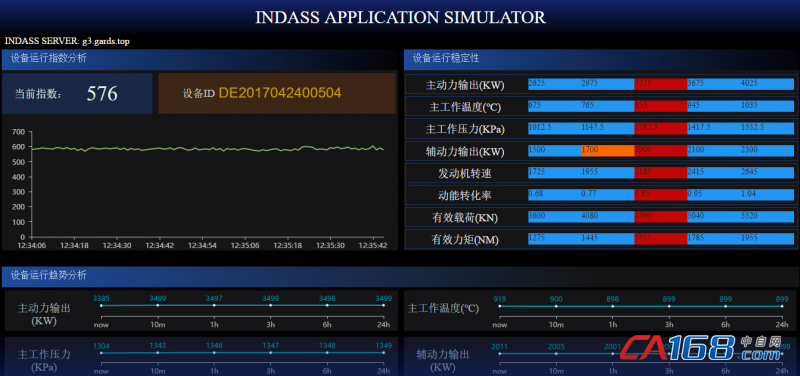Click the 发动机转速 stability row label
This screenshot has width=800, height=376.
(x=465, y=173)
